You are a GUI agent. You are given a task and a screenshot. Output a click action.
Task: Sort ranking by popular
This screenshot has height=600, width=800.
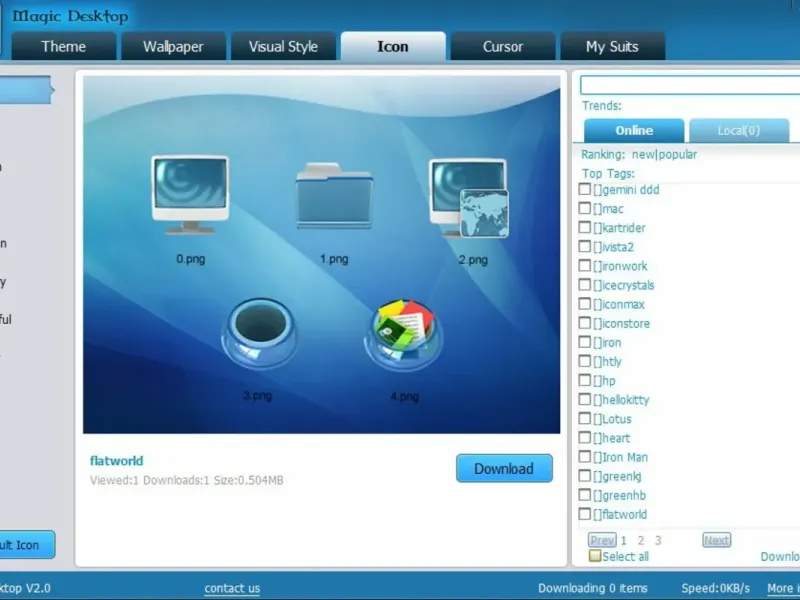(678, 155)
